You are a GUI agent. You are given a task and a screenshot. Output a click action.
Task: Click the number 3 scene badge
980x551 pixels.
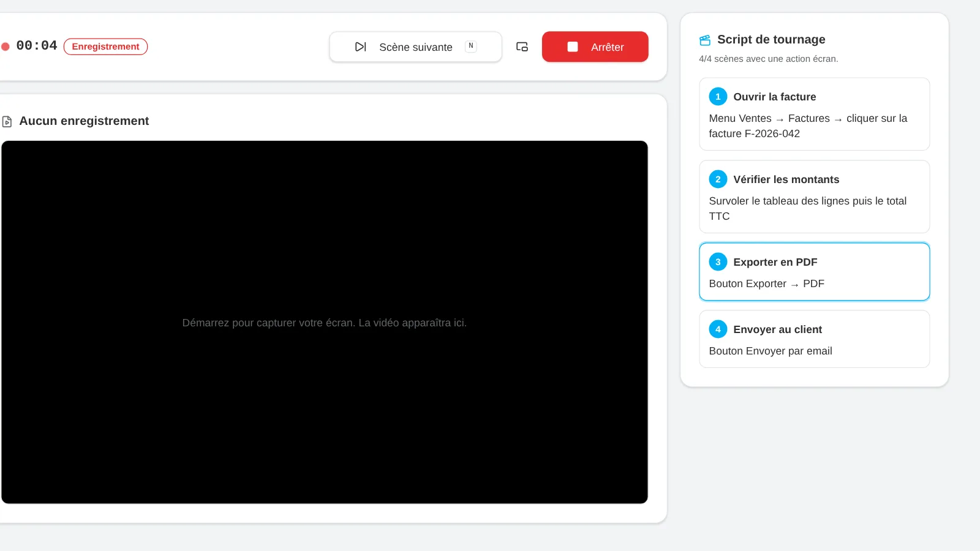tap(718, 262)
